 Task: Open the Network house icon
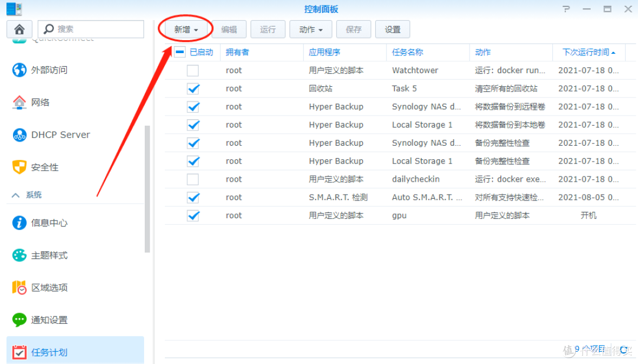[19, 103]
